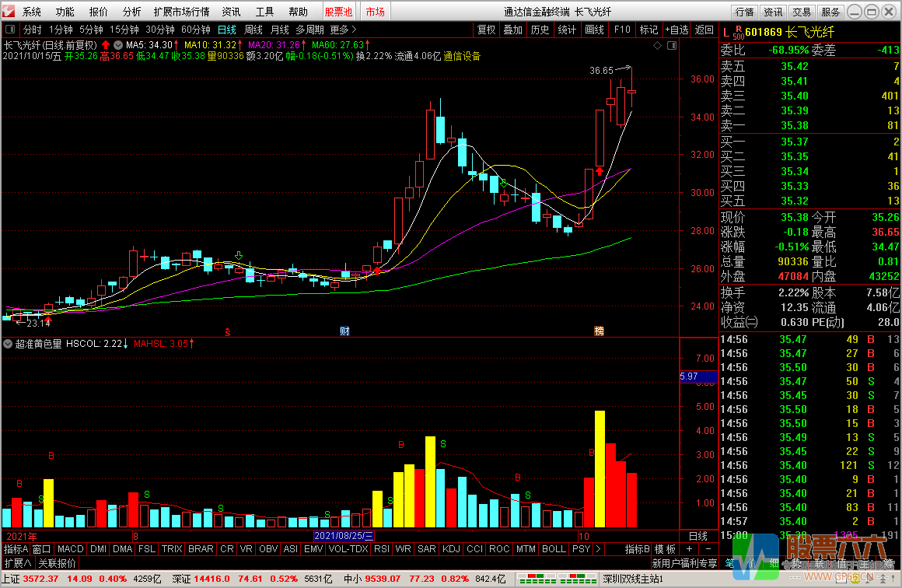This screenshot has width=902, height=588.
Task: Select the 日线 daily period
Action: [x=226, y=30]
